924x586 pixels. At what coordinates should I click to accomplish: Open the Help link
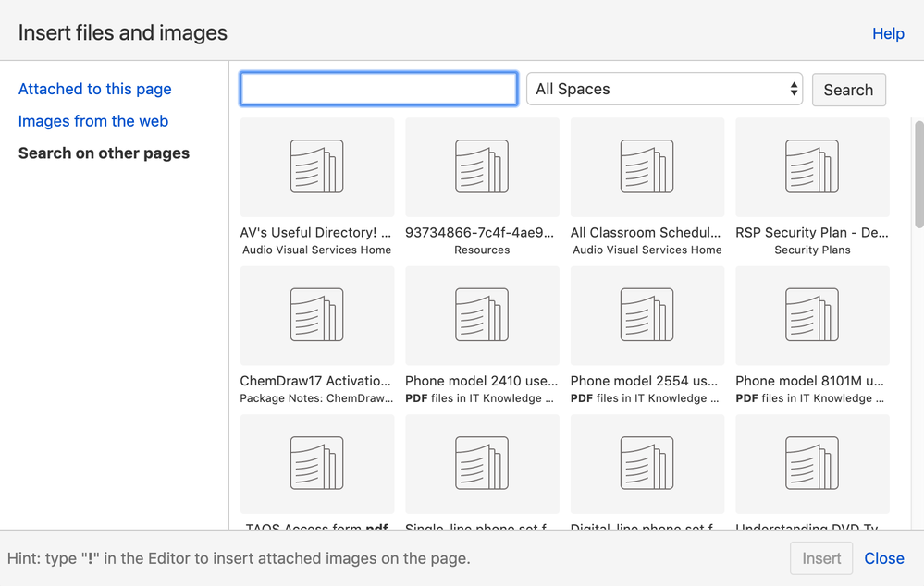coord(888,33)
